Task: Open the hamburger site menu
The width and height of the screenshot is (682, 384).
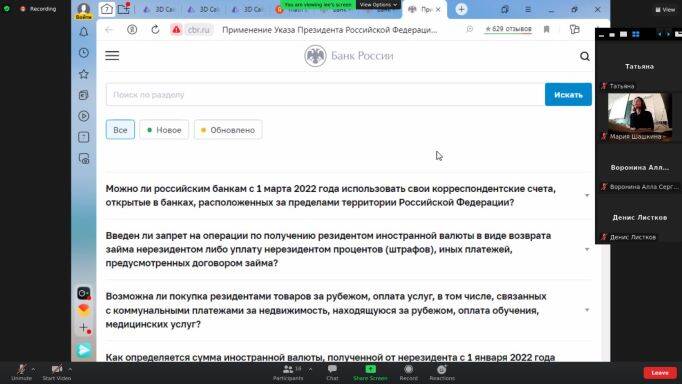Action: click(112, 56)
